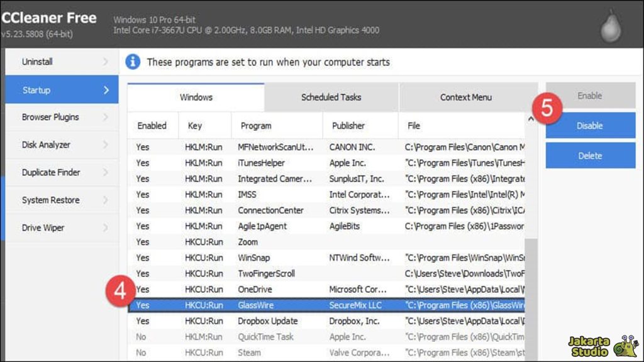
Task: Click the Delete button
Action: pos(590,156)
